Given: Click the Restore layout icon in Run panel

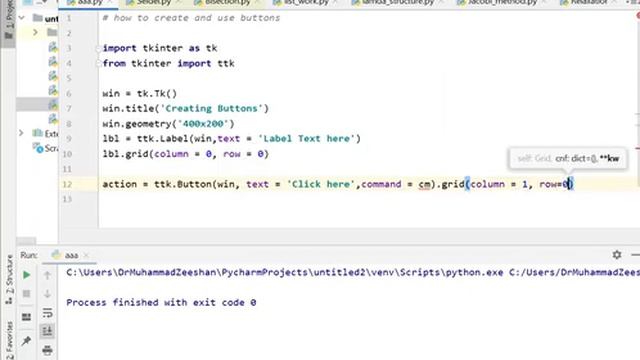Looking at the screenshot, I should (x=27, y=317).
